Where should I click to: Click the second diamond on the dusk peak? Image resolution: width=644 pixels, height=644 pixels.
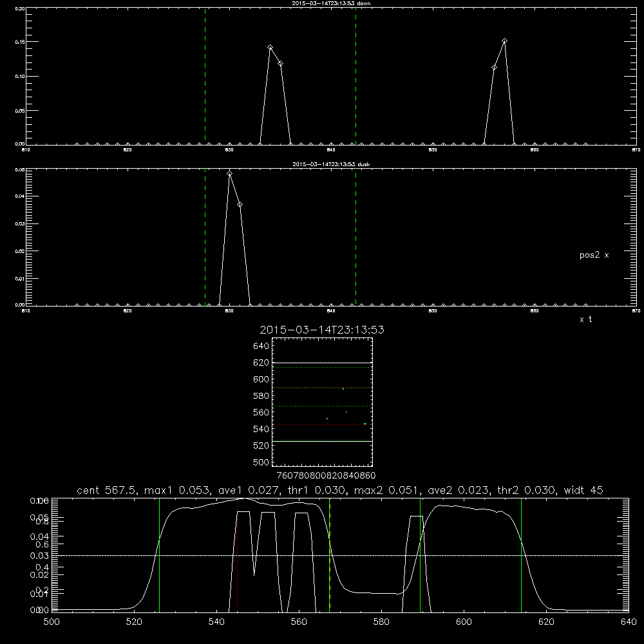coord(240,205)
